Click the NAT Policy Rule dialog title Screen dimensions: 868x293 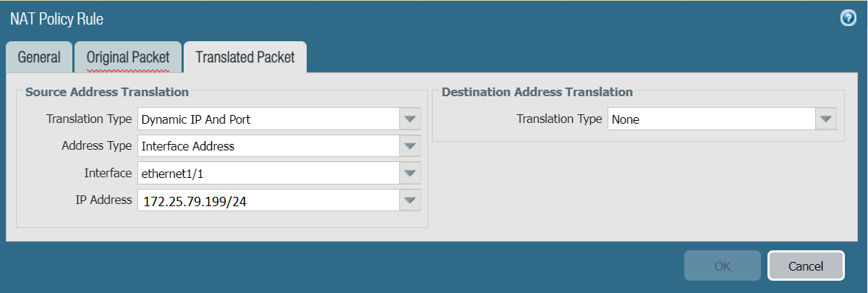pos(56,19)
